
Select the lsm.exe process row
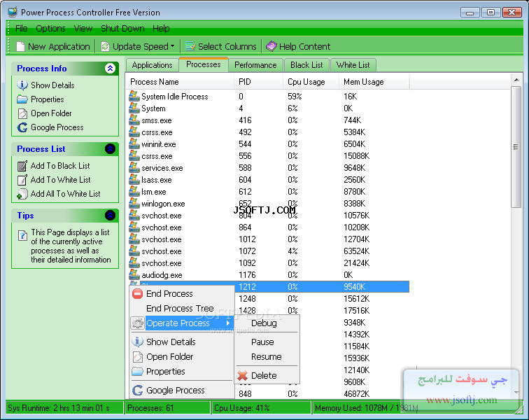(268, 192)
